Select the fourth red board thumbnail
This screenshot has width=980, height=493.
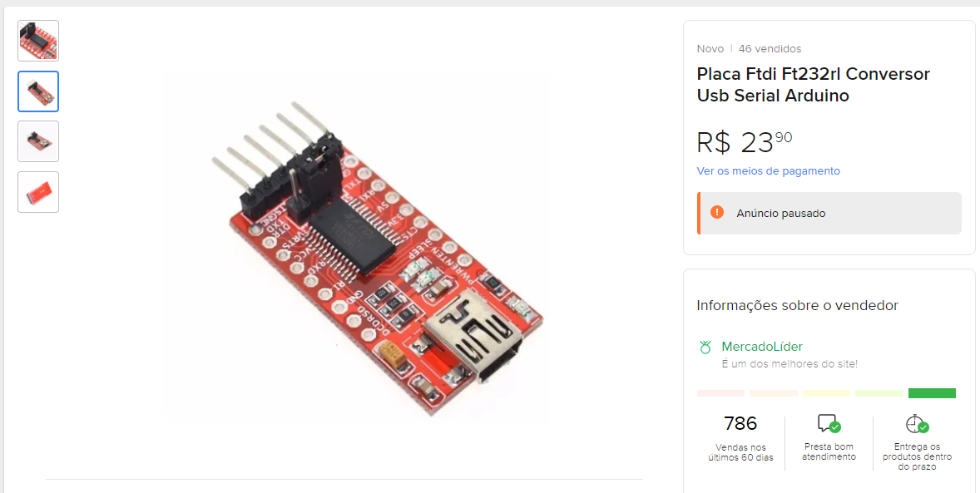click(38, 192)
